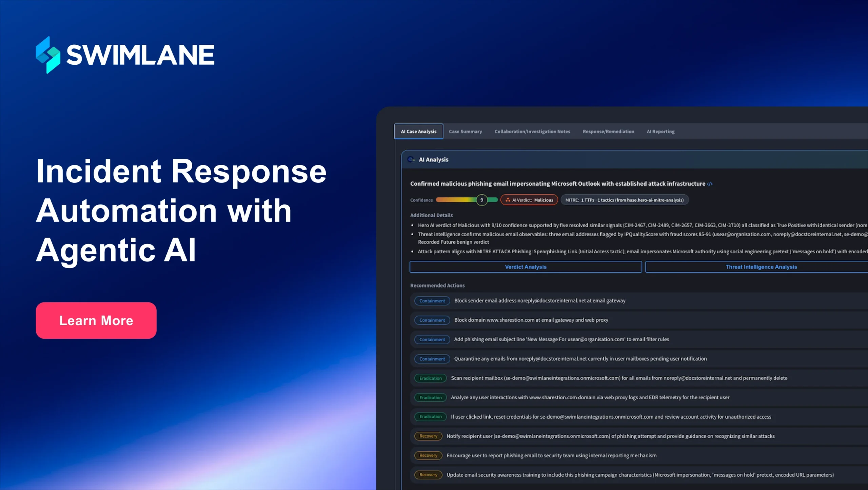This screenshot has width=868, height=490.
Task: Click Containment tag for block sender action
Action: (432, 301)
